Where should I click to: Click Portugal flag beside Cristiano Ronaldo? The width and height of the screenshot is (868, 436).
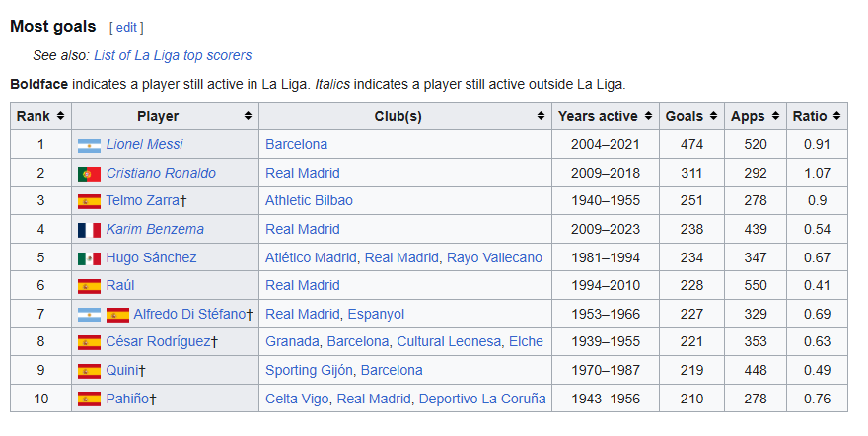[x=89, y=174]
